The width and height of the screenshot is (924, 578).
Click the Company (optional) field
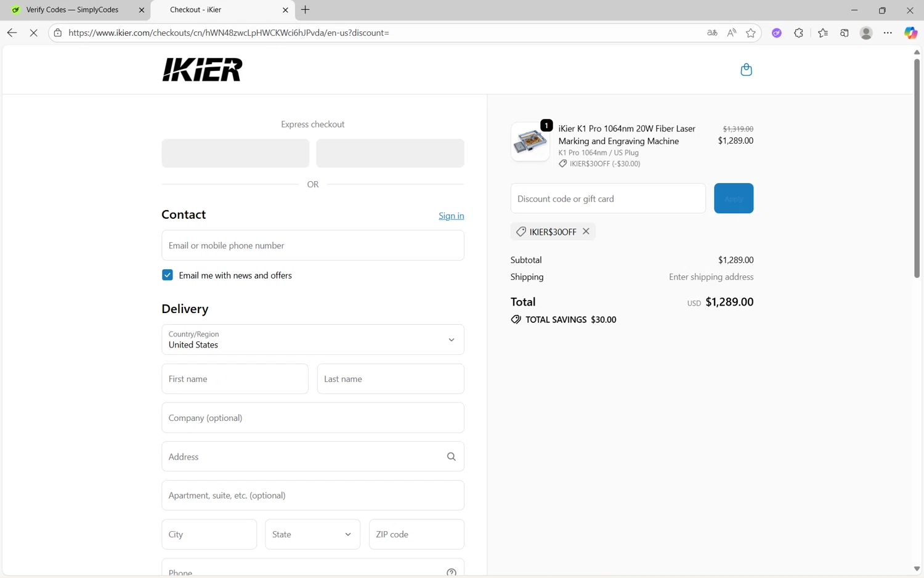tap(313, 418)
